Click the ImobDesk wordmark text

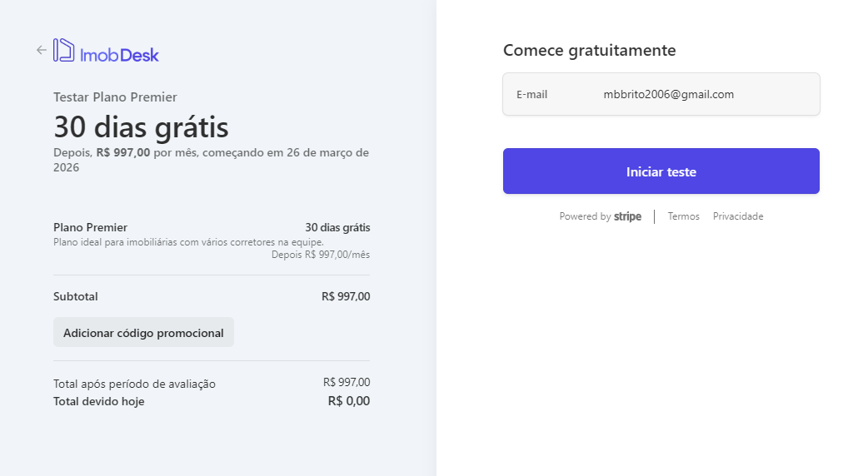coord(119,55)
